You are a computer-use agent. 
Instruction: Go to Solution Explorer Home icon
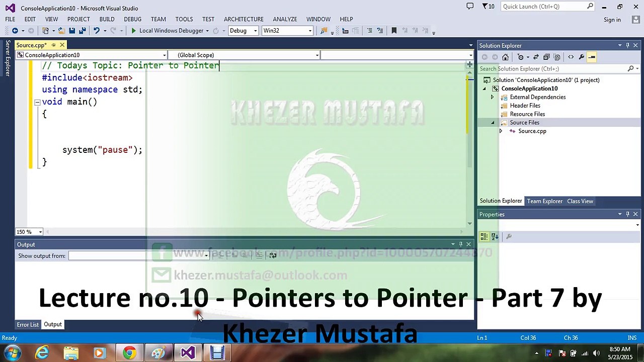pyautogui.click(x=505, y=57)
